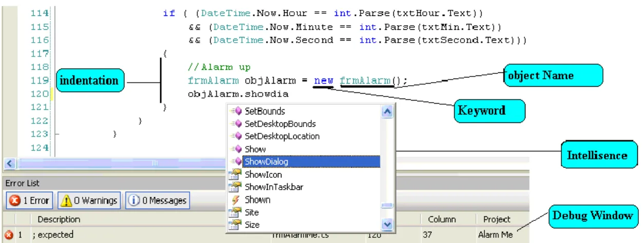Select Site property in IntelliSense

click(x=252, y=212)
